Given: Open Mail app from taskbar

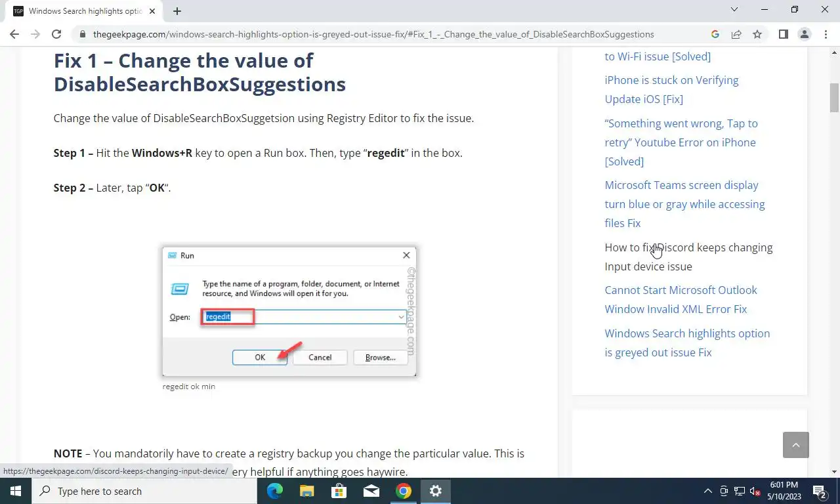Looking at the screenshot, I should pos(371,491).
